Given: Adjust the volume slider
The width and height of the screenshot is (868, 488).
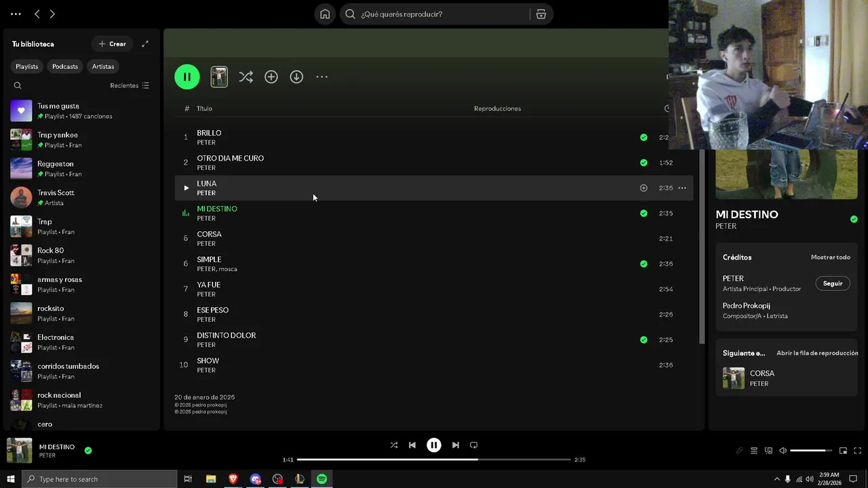Looking at the screenshot, I should point(811,451).
